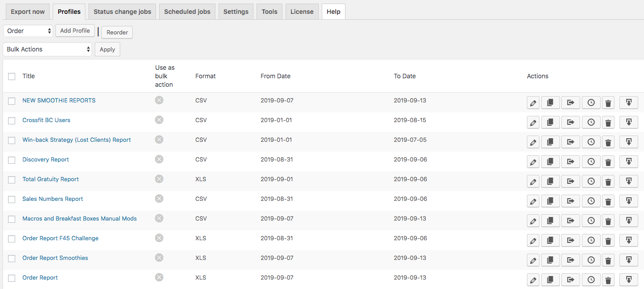This screenshot has height=289, width=644.
Task: Select the Macros and Breakfast Boxes checkbox
Action: [x=12, y=219]
